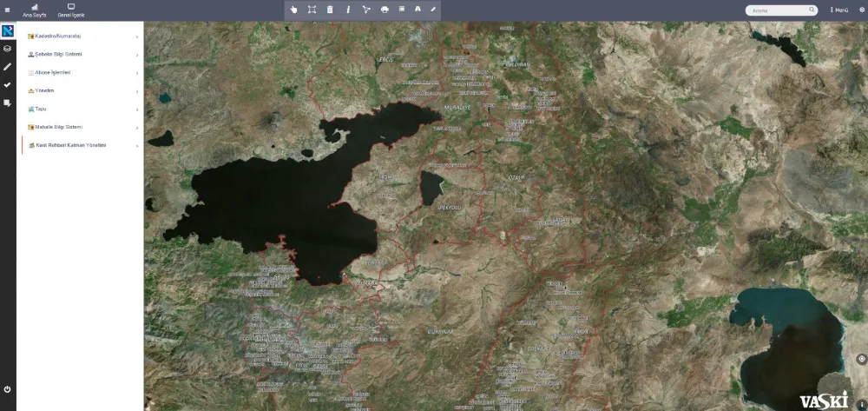
Task: Select the pan hand tool
Action: tap(293, 10)
